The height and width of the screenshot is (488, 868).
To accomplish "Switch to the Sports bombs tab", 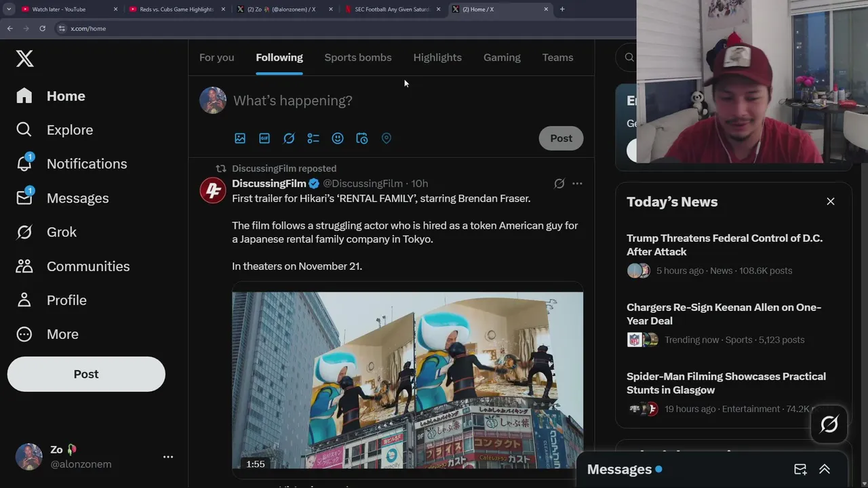I will point(358,58).
